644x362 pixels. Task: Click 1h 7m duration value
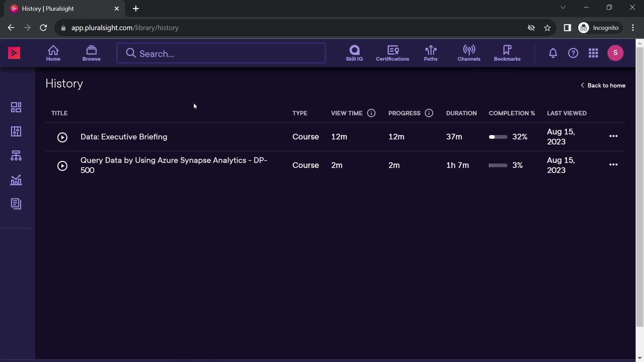click(x=458, y=165)
